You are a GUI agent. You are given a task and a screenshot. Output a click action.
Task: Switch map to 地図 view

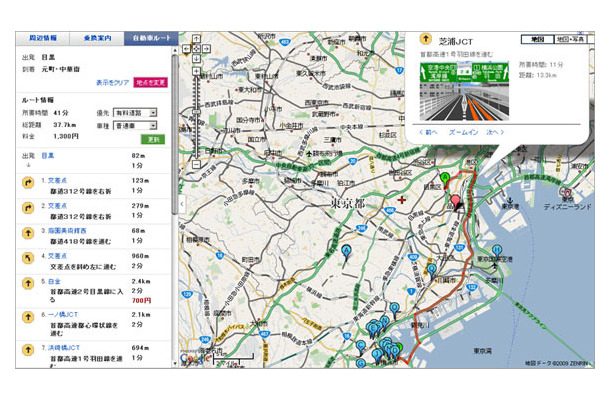537,39
